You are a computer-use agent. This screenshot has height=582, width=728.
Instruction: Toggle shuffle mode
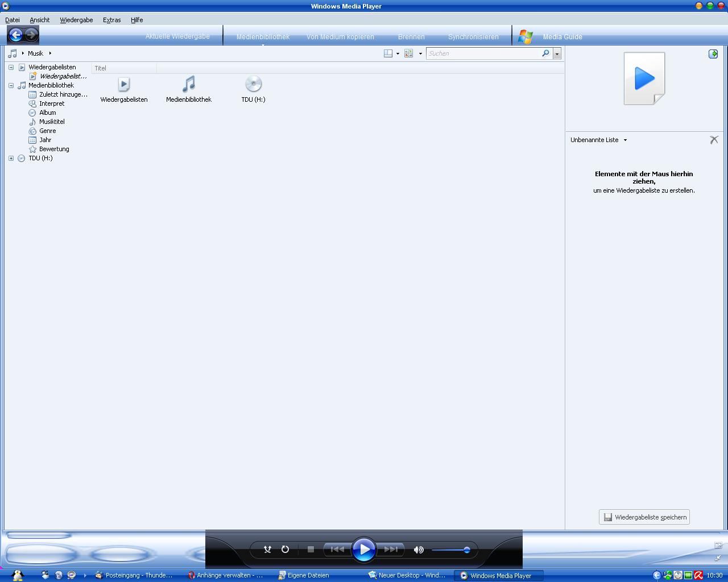click(267, 550)
